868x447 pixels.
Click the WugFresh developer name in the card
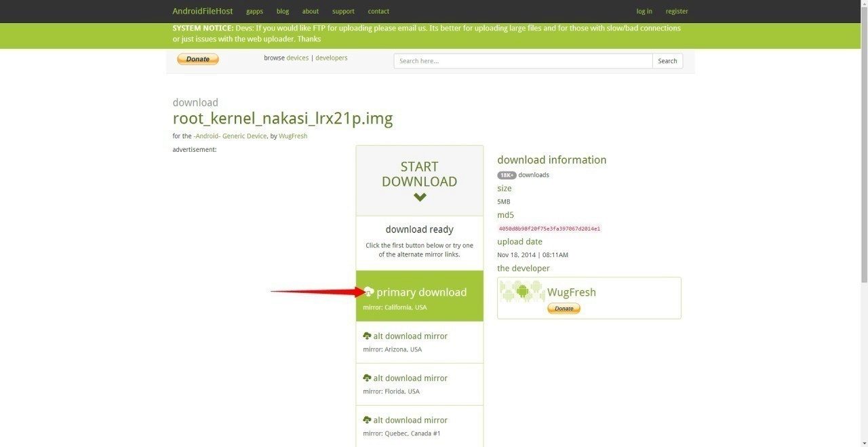pyautogui.click(x=572, y=292)
